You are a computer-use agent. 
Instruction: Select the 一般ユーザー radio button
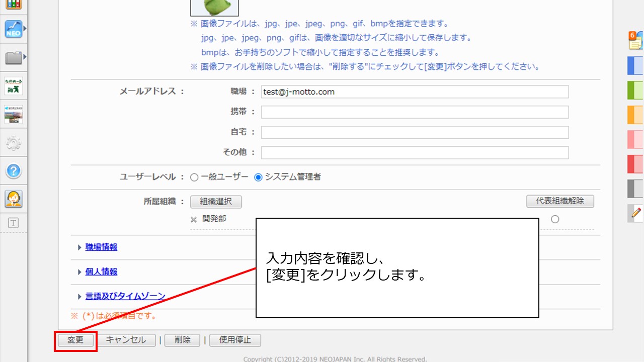(194, 177)
